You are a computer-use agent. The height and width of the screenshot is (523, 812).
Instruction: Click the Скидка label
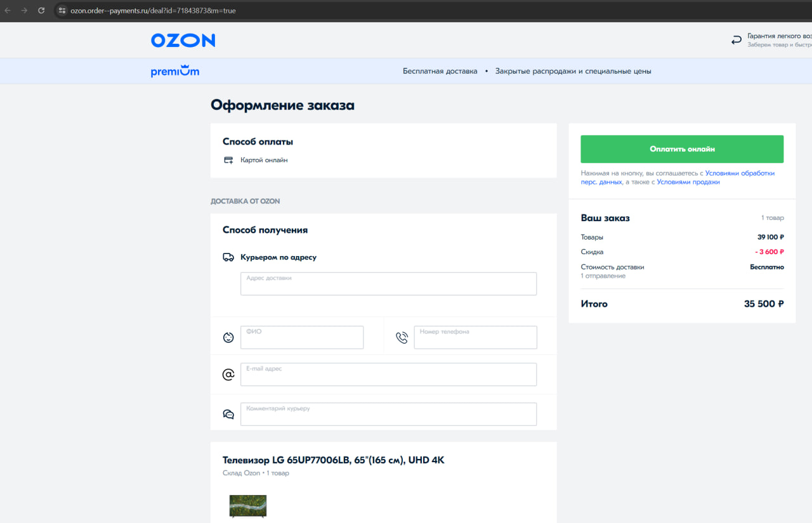(x=593, y=252)
